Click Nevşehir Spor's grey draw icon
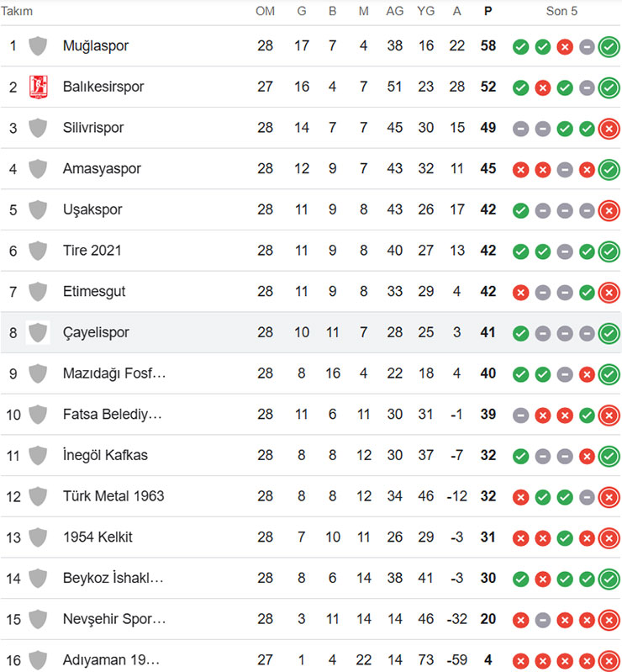Screen dimensions: 622x672 (x=543, y=619)
